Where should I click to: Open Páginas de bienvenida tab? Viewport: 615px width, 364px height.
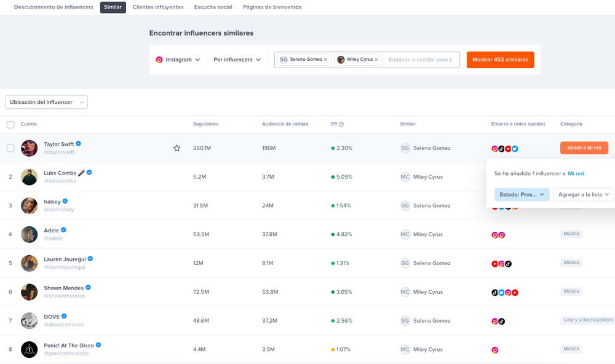[x=272, y=7]
